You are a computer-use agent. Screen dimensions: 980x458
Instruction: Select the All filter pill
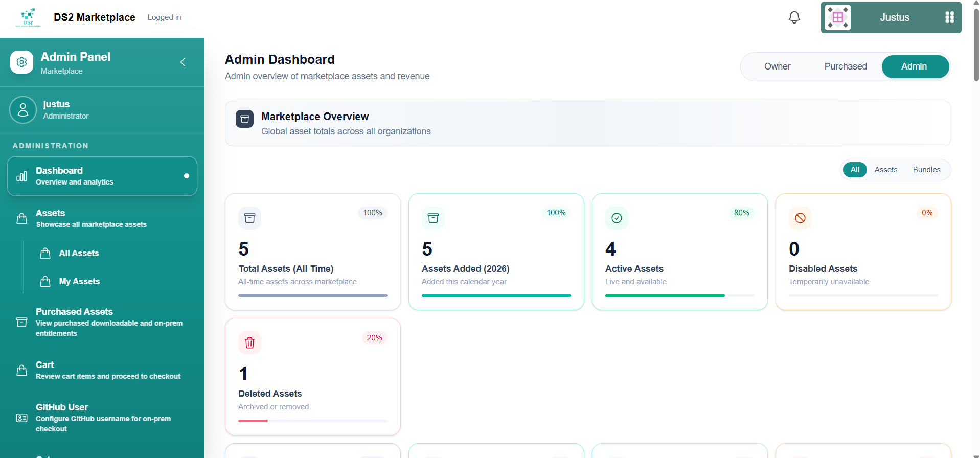(x=855, y=170)
